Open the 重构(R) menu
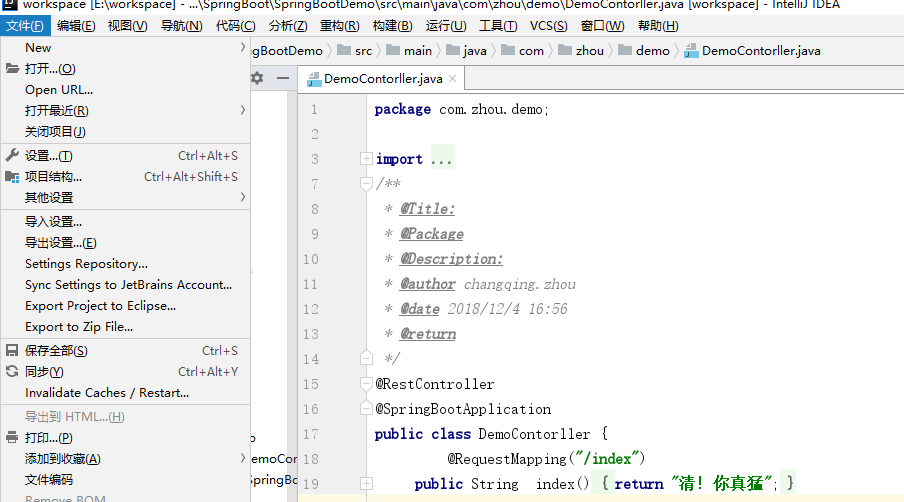 (340, 26)
